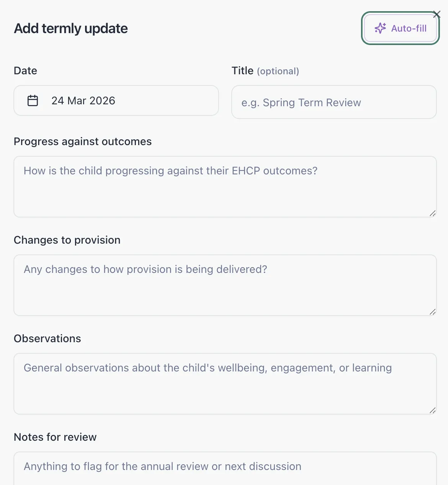Screen dimensions: 448x485
Task: Focus the Title optional input field
Action: [334, 102]
